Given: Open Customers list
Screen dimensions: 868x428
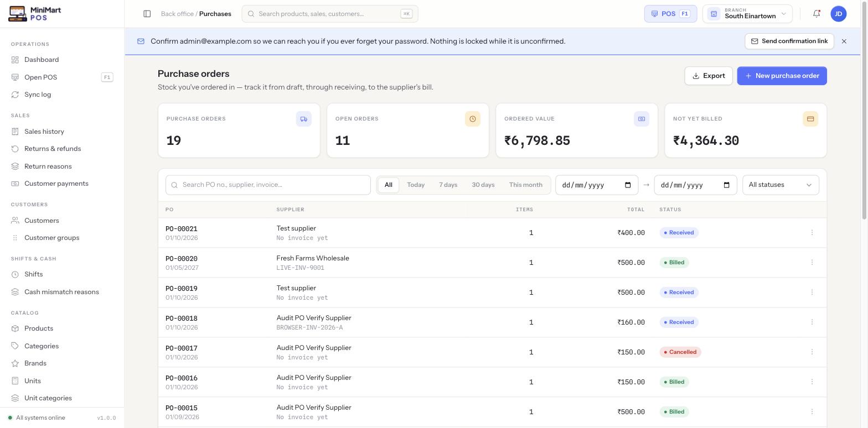Looking at the screenshot, I should coord(62,221).
